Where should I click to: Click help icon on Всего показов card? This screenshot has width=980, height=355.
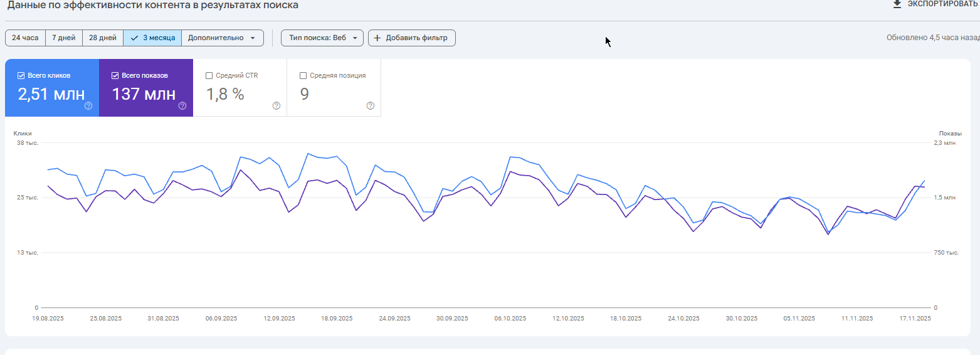pos(182,106)
